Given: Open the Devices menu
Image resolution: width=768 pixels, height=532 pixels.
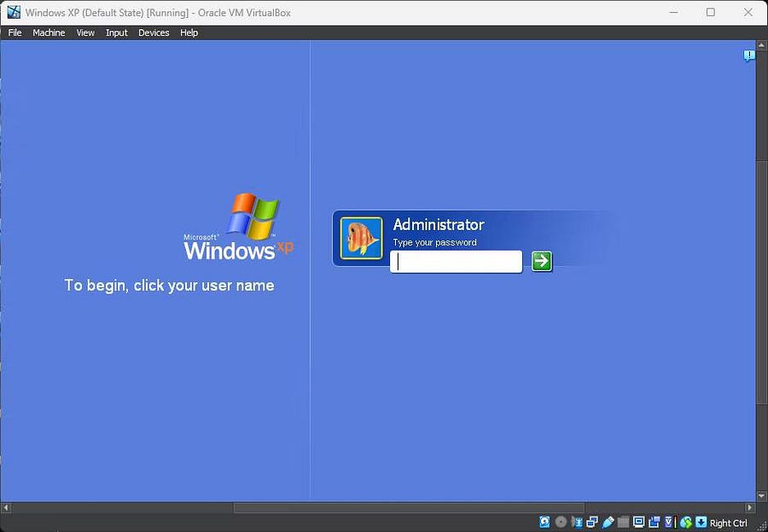Looking at the screenshot, I should click(154, 32).
